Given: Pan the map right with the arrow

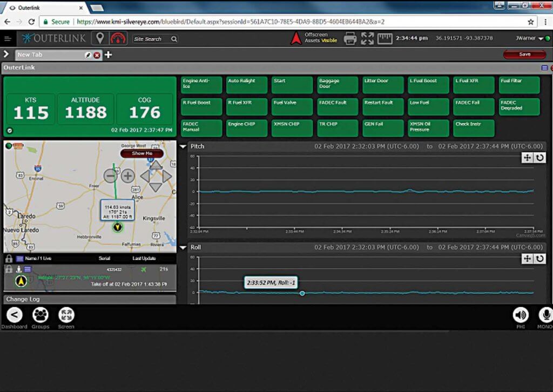Looking at the screenshot, I should [167, 176].
